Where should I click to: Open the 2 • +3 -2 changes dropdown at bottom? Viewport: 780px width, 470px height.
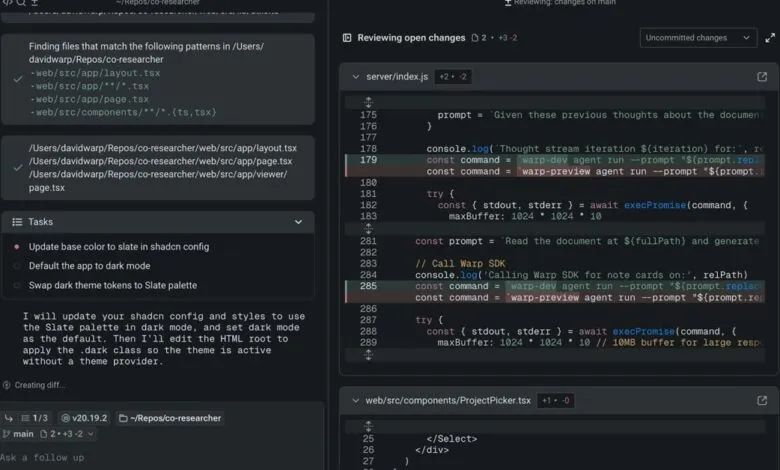66,434
